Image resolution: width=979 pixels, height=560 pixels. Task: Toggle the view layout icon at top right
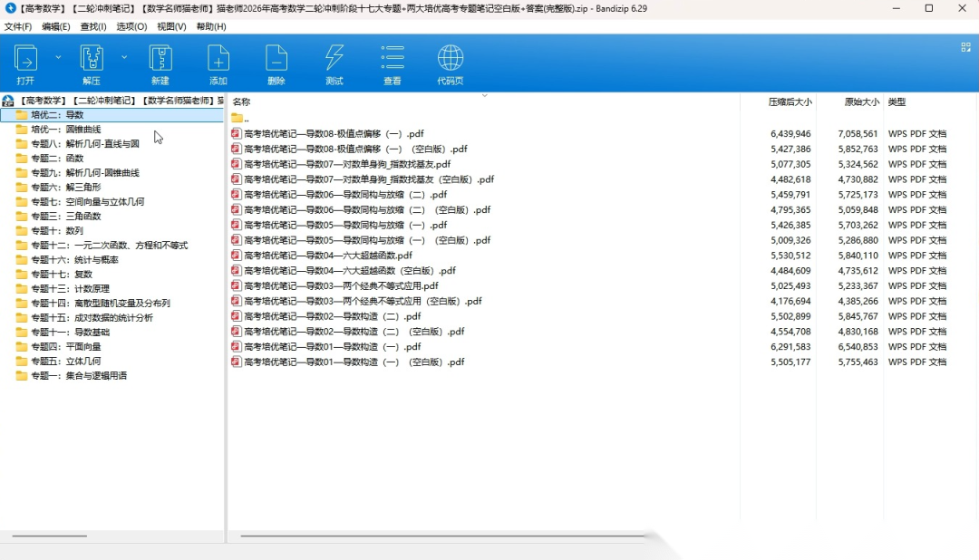click(965, 47)
